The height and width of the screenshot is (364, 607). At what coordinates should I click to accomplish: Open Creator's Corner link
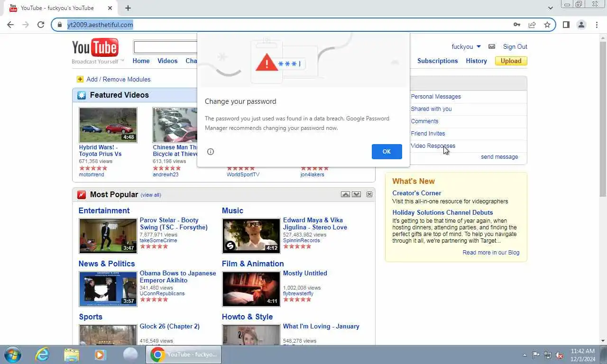click(x=416, y=193)
